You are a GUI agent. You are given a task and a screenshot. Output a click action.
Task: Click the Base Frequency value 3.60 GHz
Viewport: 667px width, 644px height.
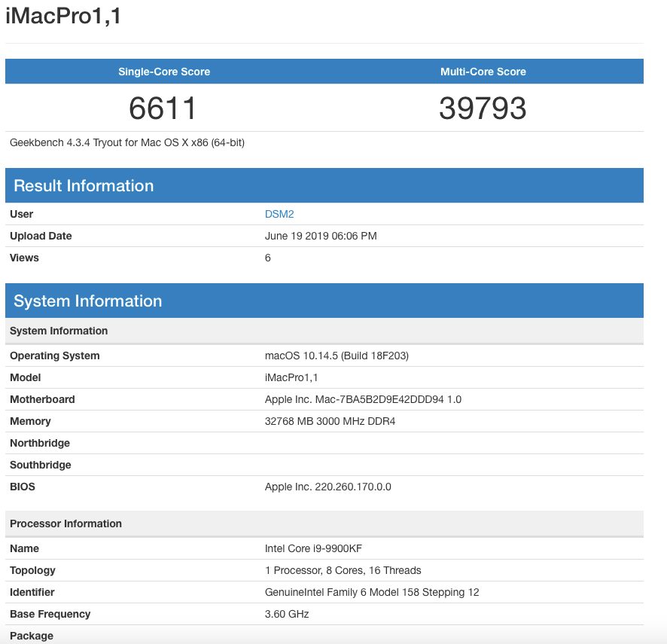coord(287,614)
